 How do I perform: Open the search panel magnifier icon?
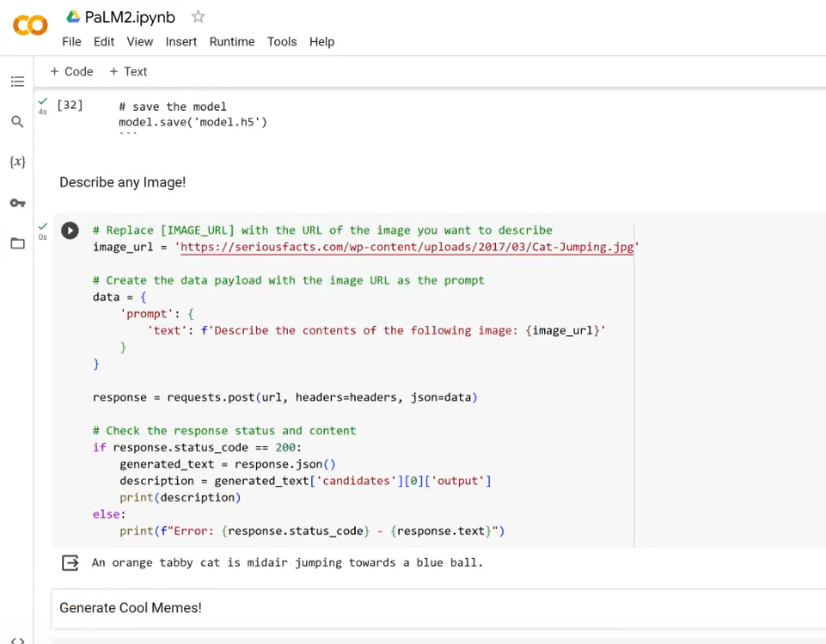pyautogui.click(x=17, y=122)
